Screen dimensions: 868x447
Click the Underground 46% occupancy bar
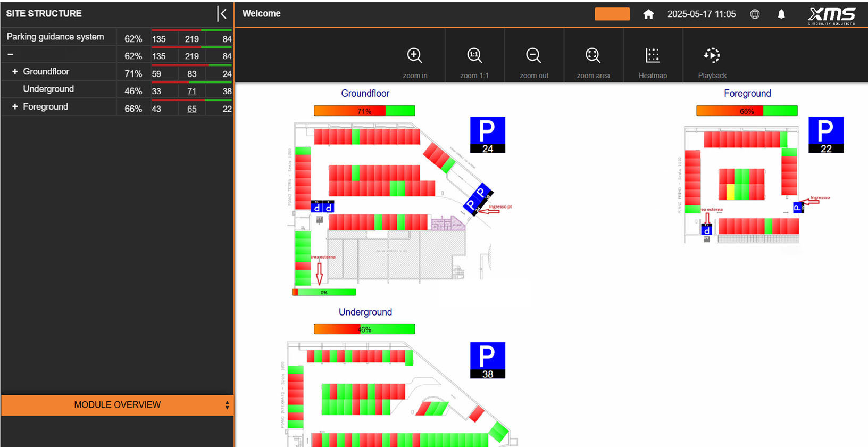[364, 329]
